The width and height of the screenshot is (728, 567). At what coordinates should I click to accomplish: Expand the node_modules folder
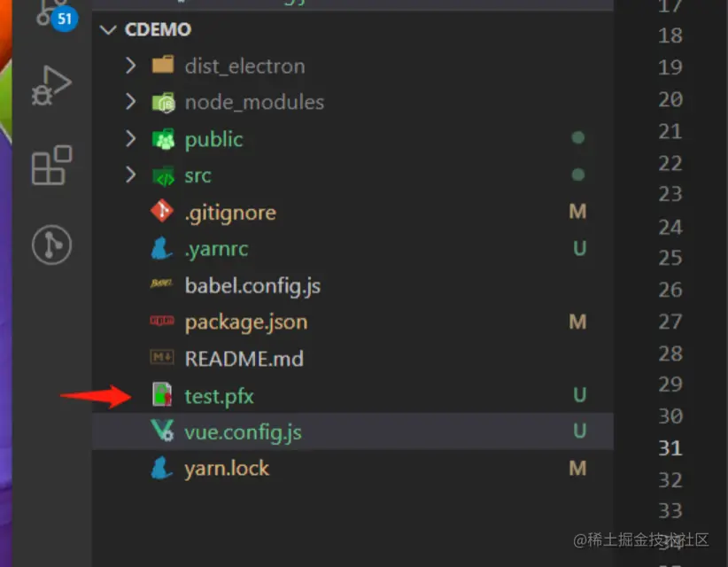[131, 102]
